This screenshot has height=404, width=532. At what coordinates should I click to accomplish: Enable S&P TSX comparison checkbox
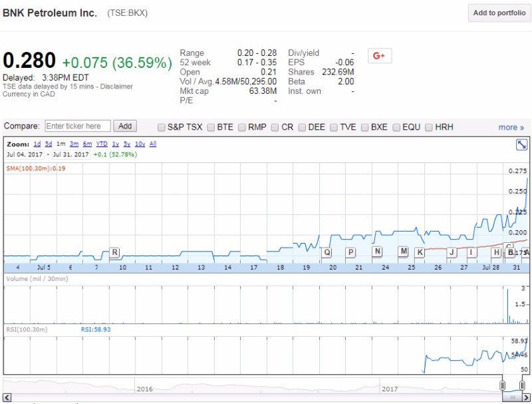pyautogui.click(x=162, y=127)
